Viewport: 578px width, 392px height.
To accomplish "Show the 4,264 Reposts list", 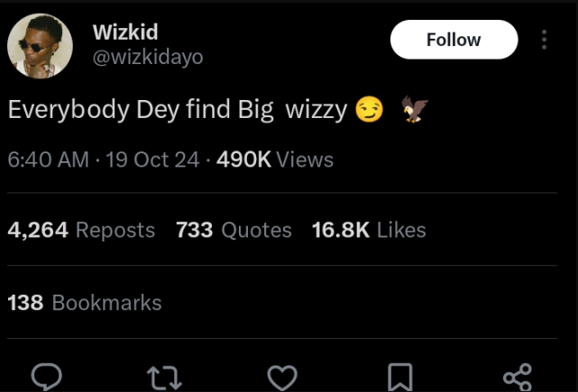I will tap(81, 230).
